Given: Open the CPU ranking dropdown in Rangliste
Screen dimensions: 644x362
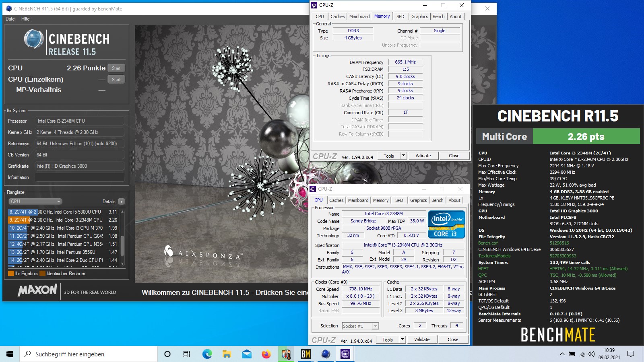Looking at the screenshot, I should (x=35, y=202).
